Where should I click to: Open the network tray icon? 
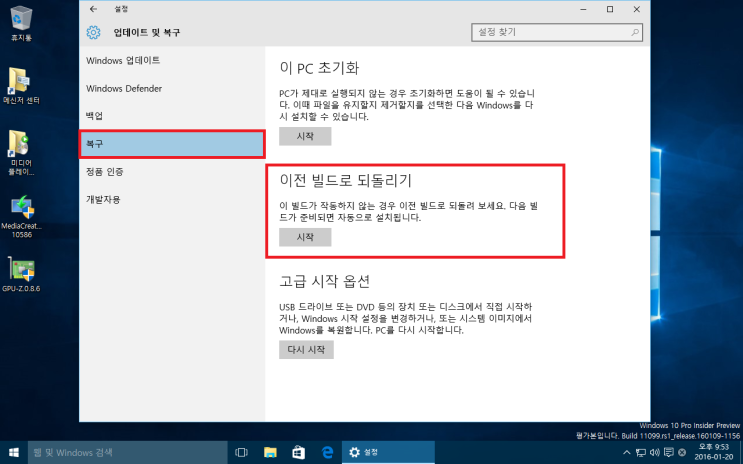(x=641, y=453)
